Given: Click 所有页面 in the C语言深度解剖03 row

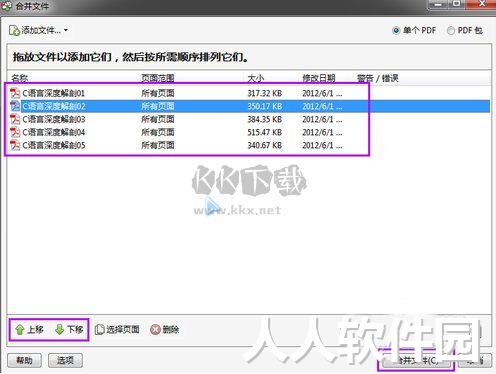Looking at the screenshot, I should click(x=158, y=119).
